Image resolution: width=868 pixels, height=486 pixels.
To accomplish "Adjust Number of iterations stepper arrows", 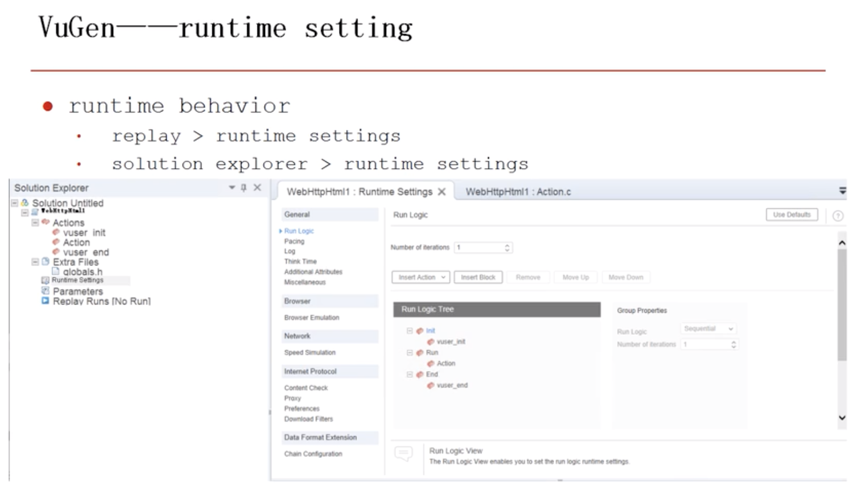I will coord(507,248).
